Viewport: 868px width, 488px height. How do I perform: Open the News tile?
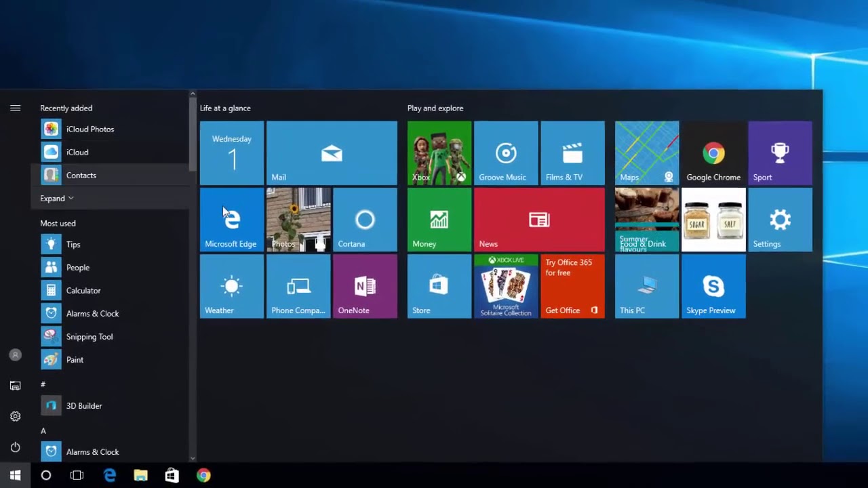[x=539, y=220]
